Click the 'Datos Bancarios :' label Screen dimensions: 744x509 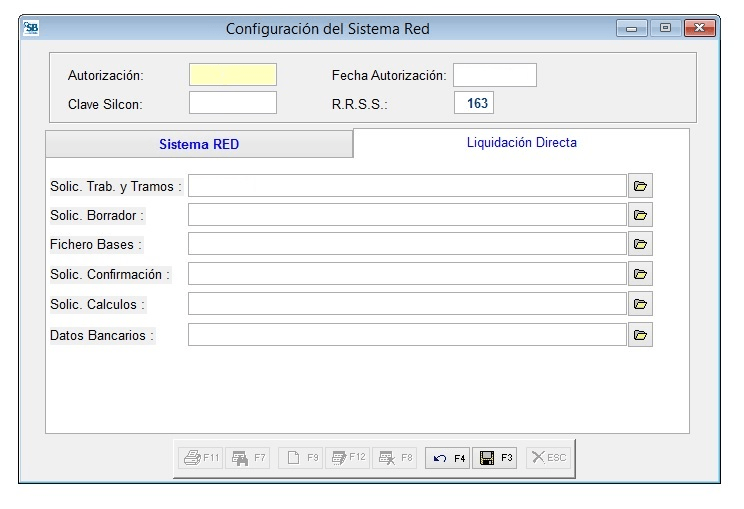point(102,335)
